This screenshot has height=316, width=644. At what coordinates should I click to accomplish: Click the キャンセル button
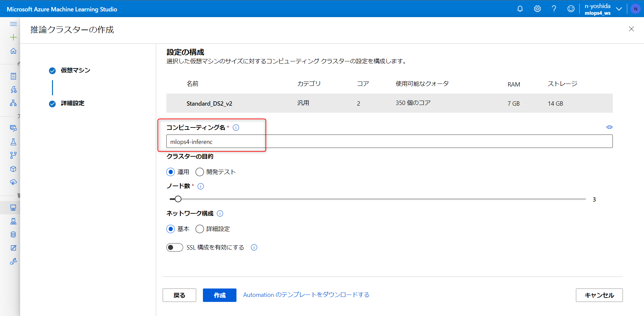599,295
